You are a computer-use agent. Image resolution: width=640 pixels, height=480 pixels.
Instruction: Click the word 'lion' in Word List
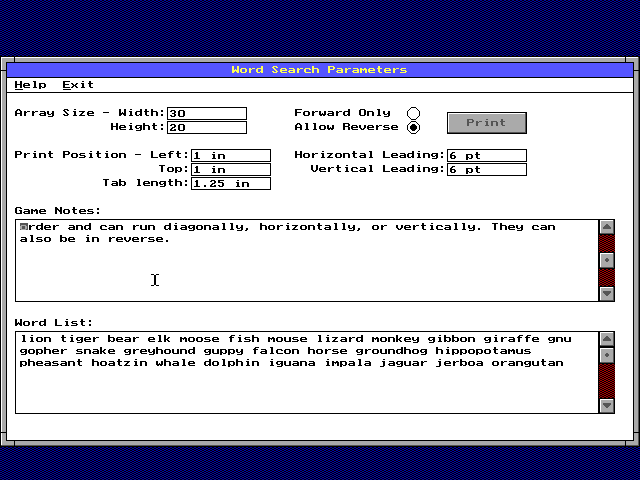click(36, 339)
